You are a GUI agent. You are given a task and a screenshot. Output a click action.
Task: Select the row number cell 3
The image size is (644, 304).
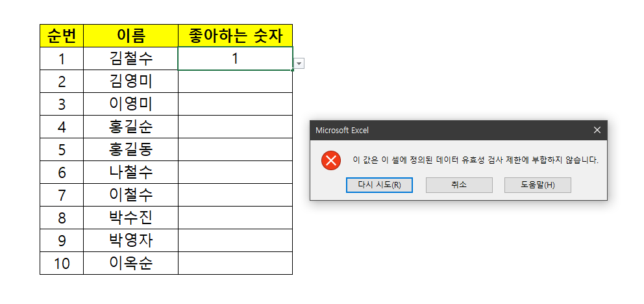click(62, 104)
